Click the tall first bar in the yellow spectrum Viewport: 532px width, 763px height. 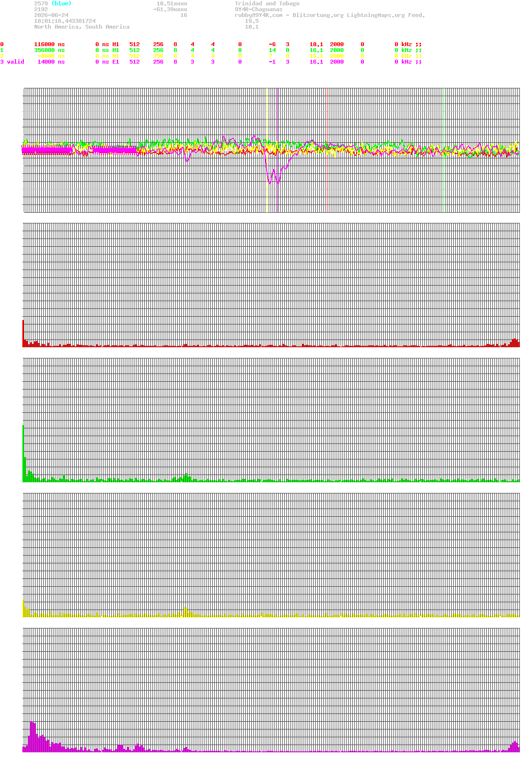23,608
